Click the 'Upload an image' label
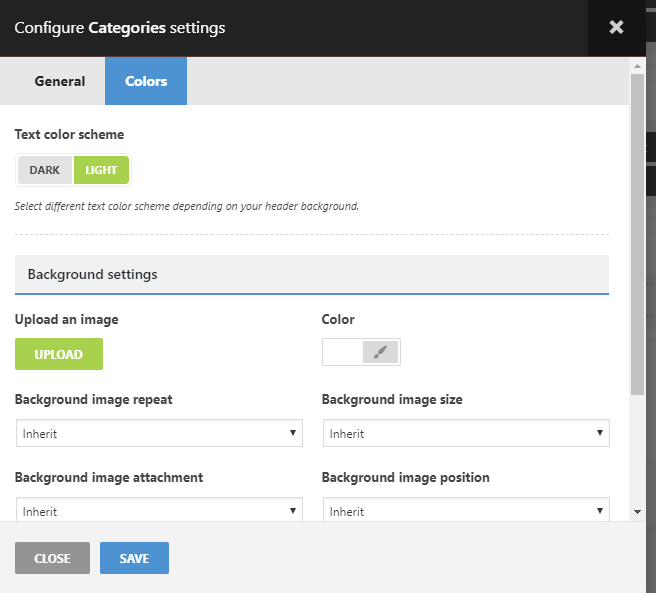The width and height of the screenshot is (656, 593). click(x=67, y=320)
